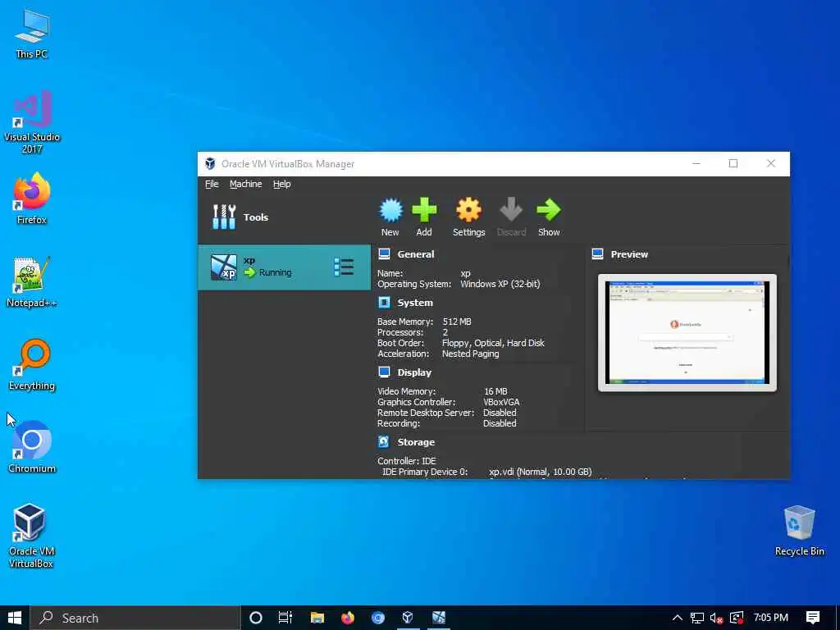Viewport: 840px width, 630px height.
Task: Click the New virtual machine icon
Action: [x=390, y=210]
